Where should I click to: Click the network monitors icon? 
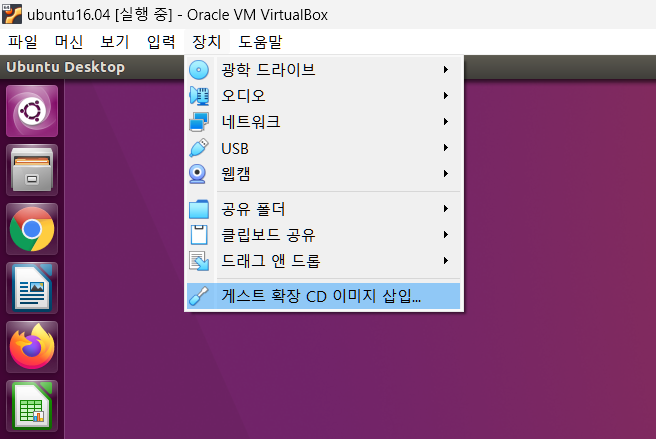(x=199, y=122)
